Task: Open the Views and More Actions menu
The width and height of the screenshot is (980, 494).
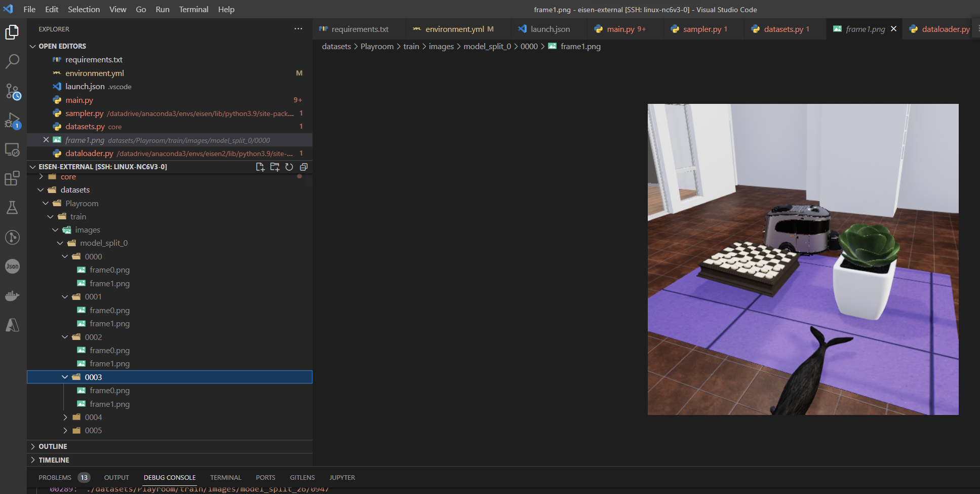Action: tap(298, 29)
